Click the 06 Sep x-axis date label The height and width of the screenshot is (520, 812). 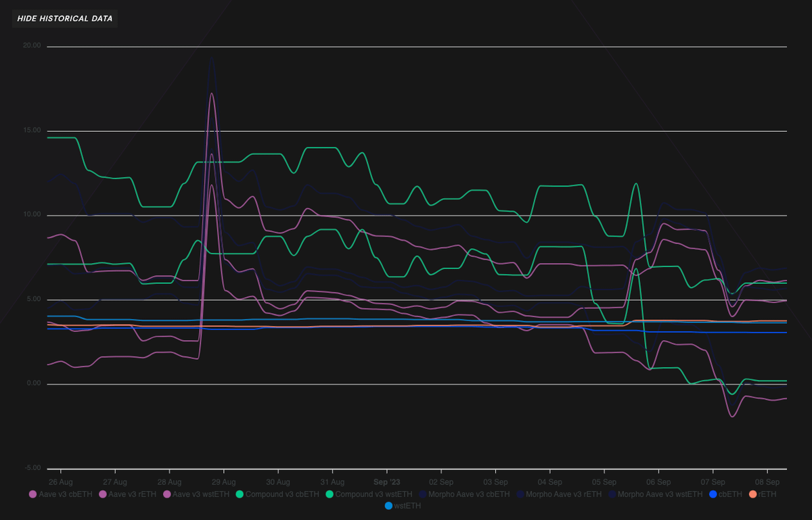click(x=658, y=482)
